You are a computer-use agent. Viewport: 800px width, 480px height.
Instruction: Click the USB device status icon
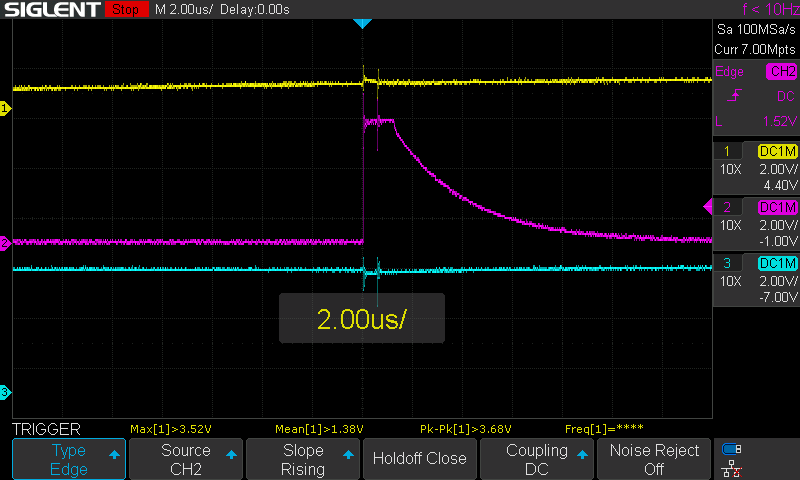click(731, 449)
